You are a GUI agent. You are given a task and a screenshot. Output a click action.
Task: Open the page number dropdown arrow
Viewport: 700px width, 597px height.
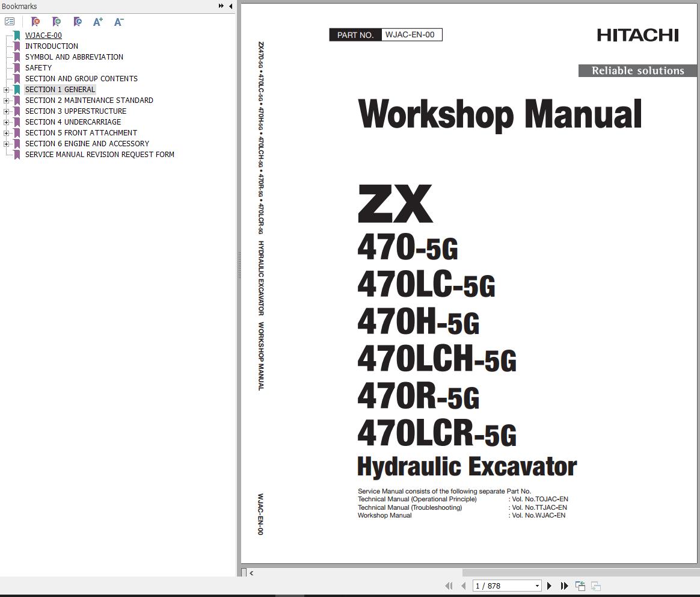click(537, 586)
